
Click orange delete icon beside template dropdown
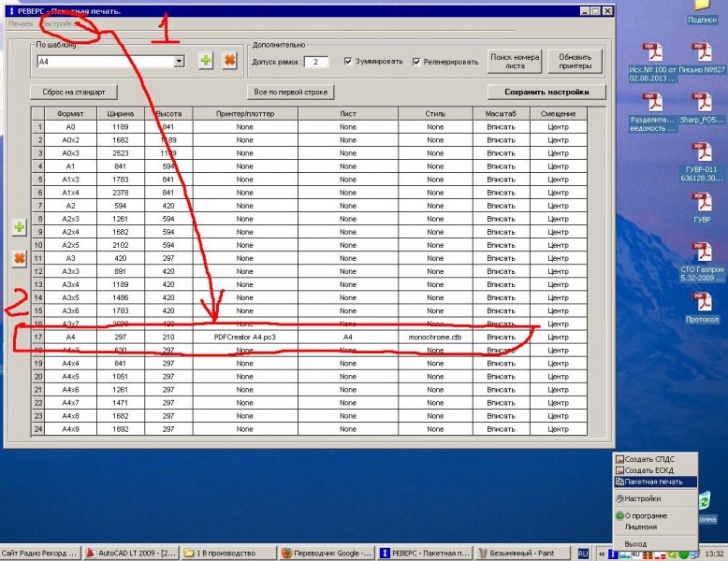tap(229, 61)
